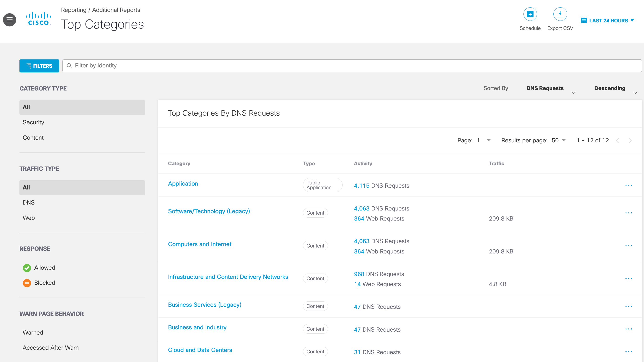Select All under Traffic Type
Image resolution: width=644 pixels, height=362 pixels.
coord(82,188)
